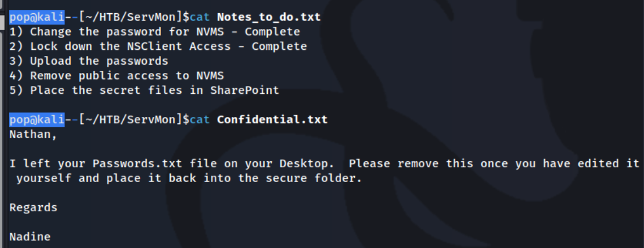Viewport: 644px width, 248px height.
Task: Click the 'Remove public access to NVMS' line
Action: (116, 76)
